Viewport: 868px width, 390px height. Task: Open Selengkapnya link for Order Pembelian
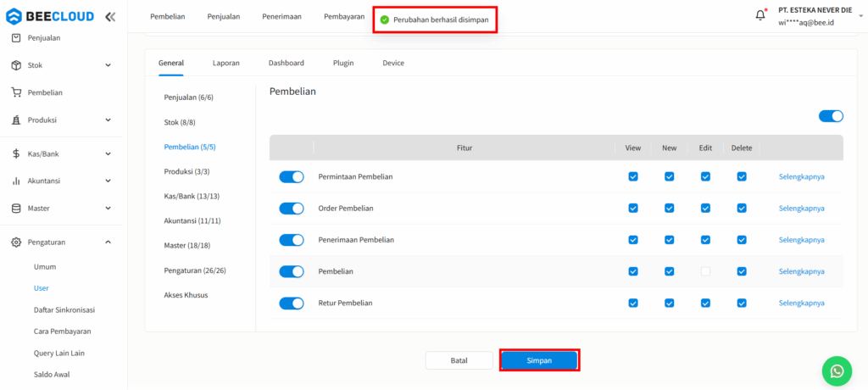tap(801, 208)
